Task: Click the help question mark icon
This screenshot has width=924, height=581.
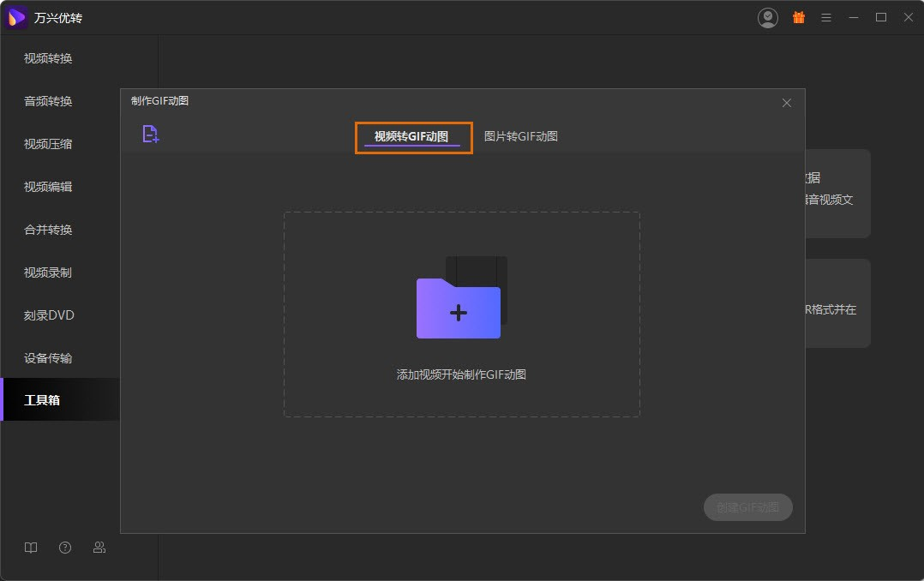Action: coord(65,548)
